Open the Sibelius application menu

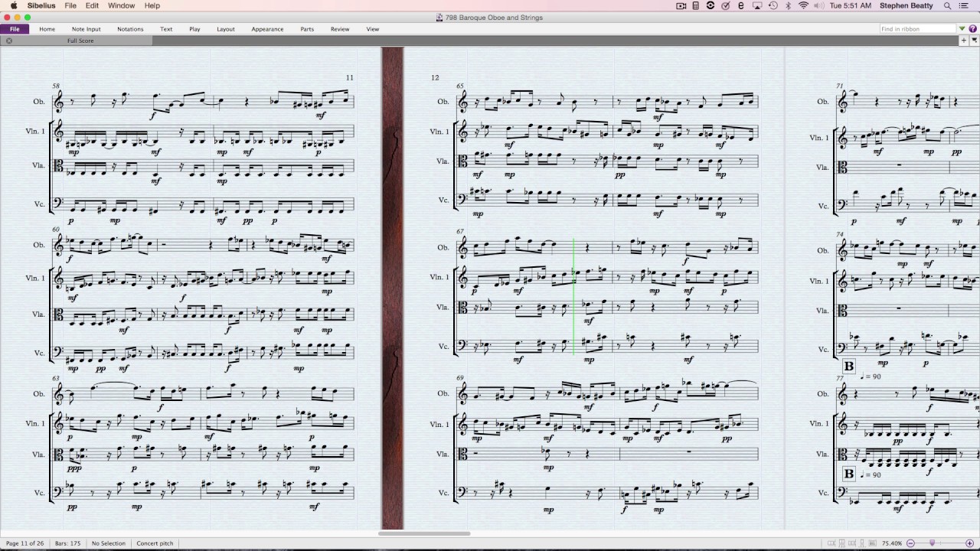[41, 5]
